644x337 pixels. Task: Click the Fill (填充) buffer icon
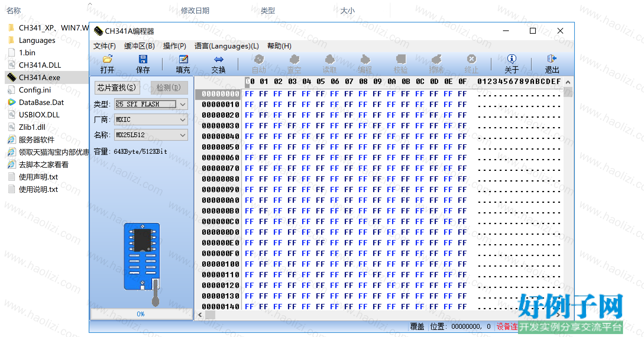click(183, 59)
